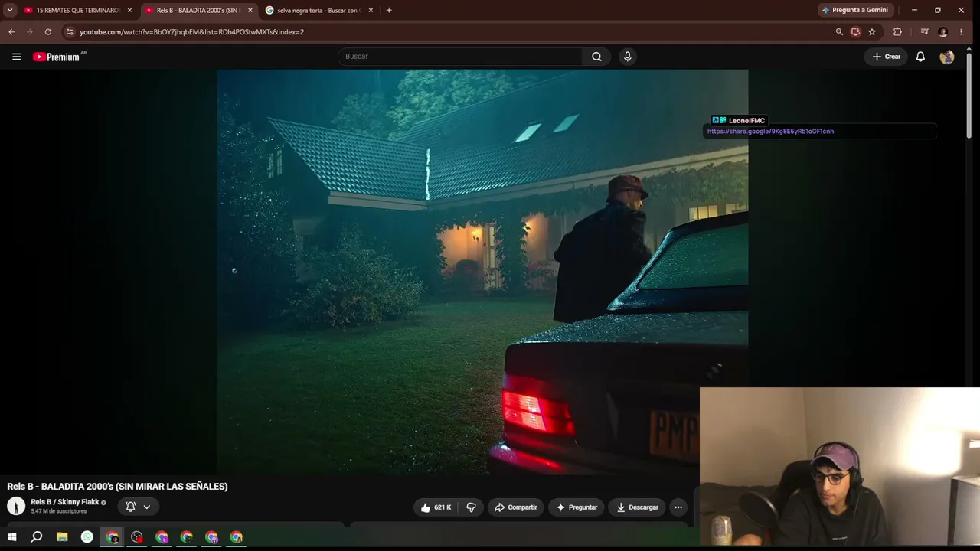Click the video title text

117,487
